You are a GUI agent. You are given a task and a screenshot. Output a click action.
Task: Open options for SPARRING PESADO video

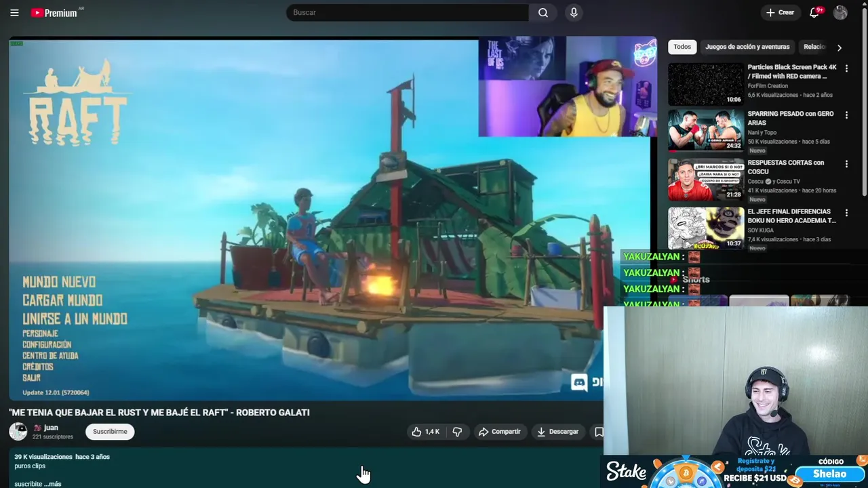pyautogui.click(x=846, y=115)
